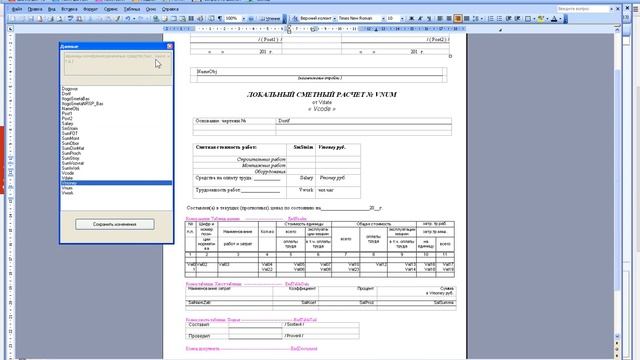Open the border style dropdown arrow
640x360 pixels.
(x=533, y=19)
